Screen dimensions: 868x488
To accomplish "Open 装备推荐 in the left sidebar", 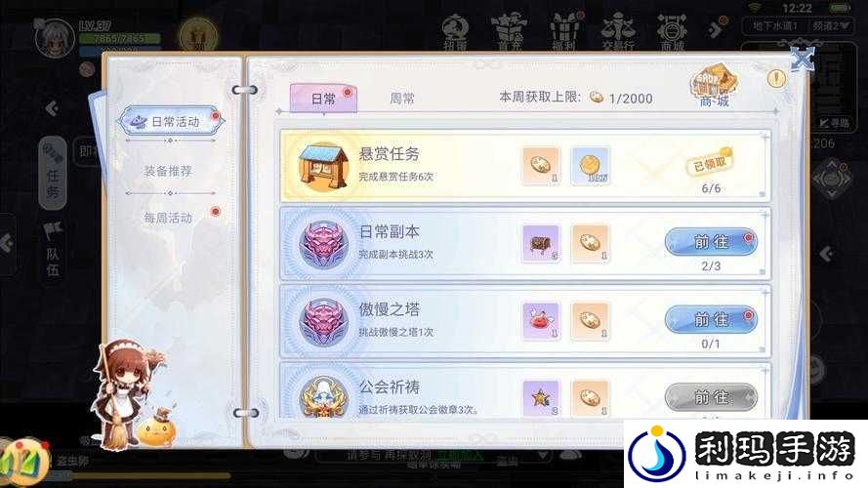I will tap(168, 171).
